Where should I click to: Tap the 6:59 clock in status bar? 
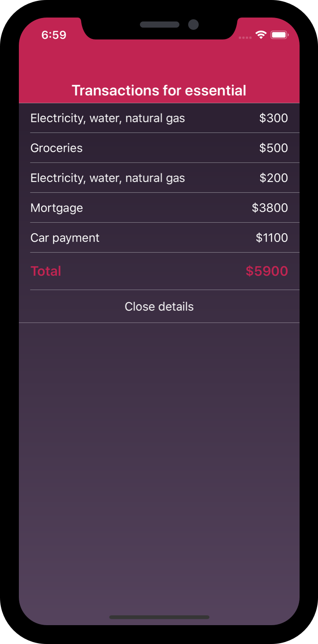tap(54, 35)
